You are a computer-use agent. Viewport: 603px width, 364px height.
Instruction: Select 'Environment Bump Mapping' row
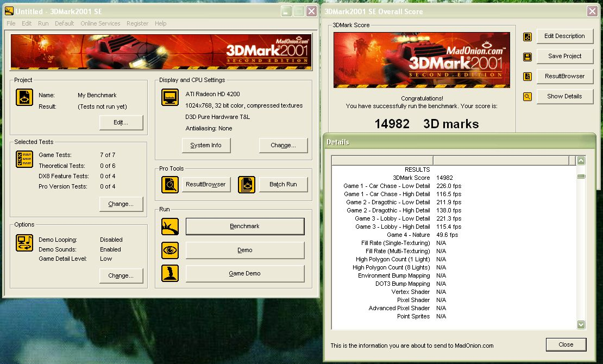(x=454, y=275)
